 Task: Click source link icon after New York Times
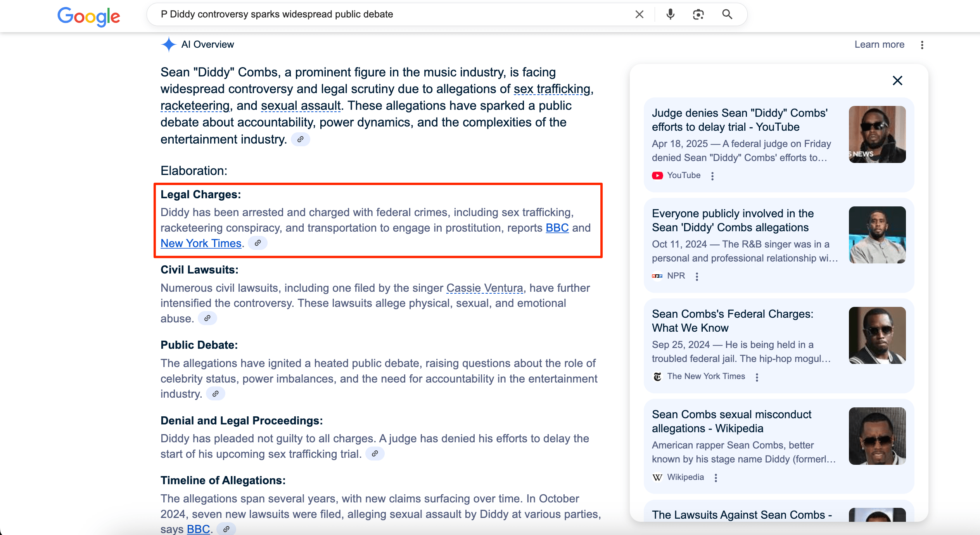tap(258, 243)
